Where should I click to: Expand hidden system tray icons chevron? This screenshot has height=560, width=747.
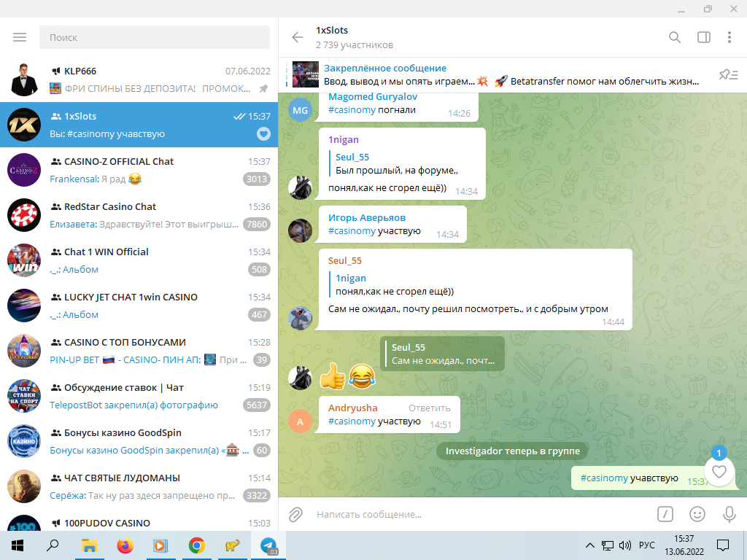(x=589, y=545)
